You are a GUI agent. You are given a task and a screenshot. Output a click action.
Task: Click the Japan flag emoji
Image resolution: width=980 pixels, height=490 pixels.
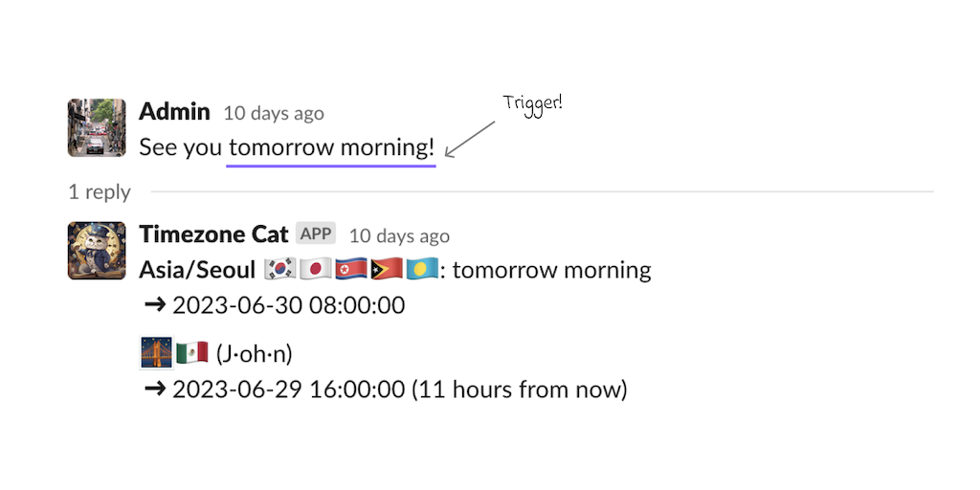coord(316,271)
